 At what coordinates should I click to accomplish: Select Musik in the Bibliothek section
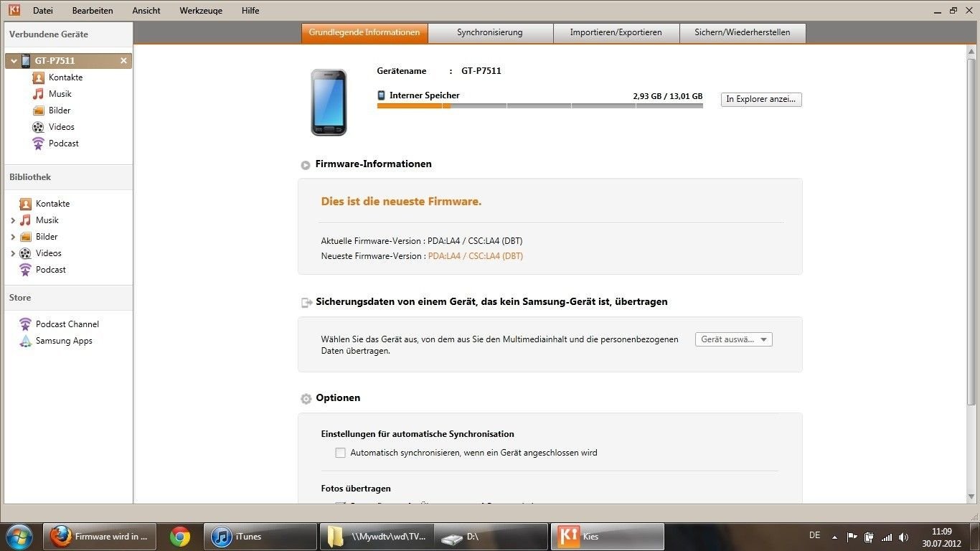[x=47, y=220]
